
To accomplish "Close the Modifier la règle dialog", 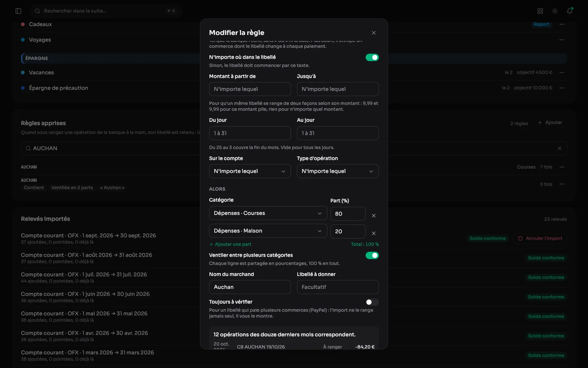I will [374, 33].
